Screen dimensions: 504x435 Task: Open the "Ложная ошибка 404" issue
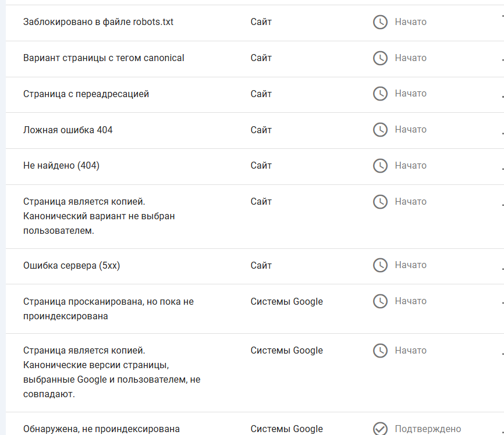pos(68,130)
